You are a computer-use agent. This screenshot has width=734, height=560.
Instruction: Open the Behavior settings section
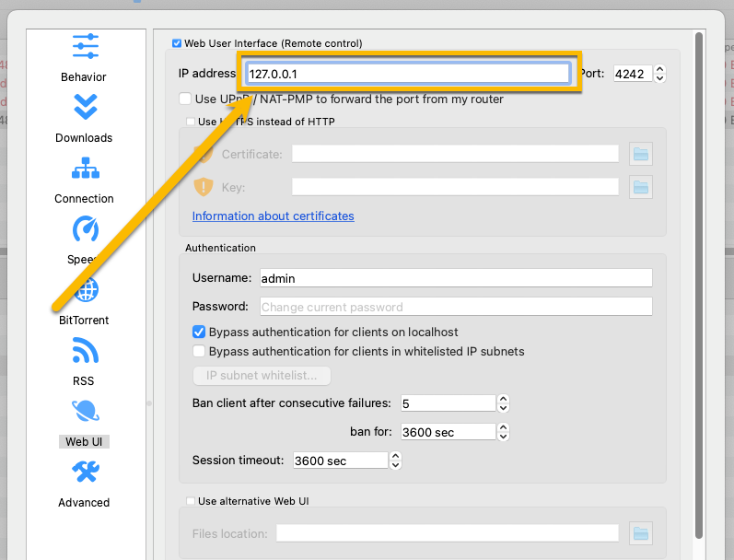click(85, 55)
